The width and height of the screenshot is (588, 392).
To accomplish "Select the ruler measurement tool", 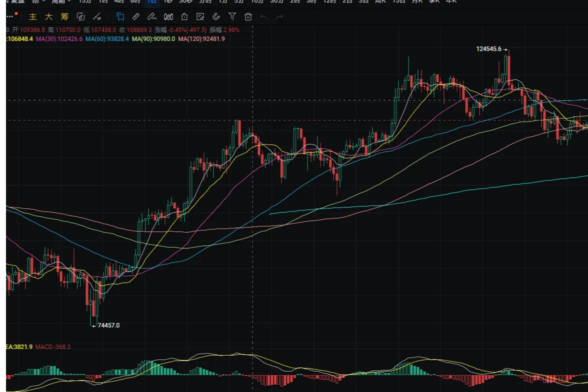I will coord(136,16).
